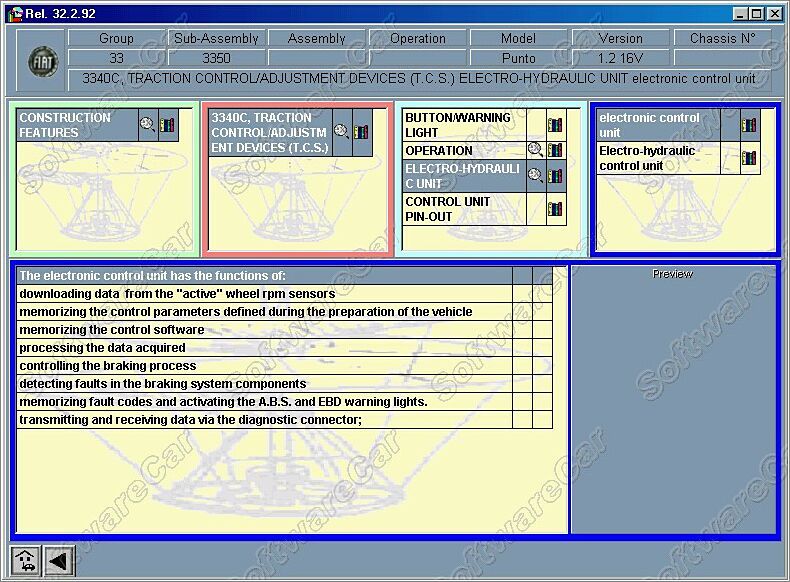Open books icon for electronic control unit
The height and width of the screenshot is (582, 790).
coord(749,125)
